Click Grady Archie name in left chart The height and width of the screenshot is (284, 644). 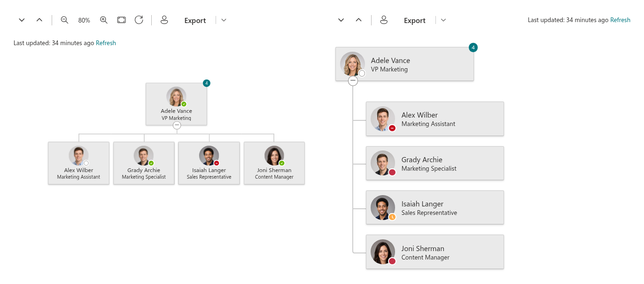tap(144, 170)
